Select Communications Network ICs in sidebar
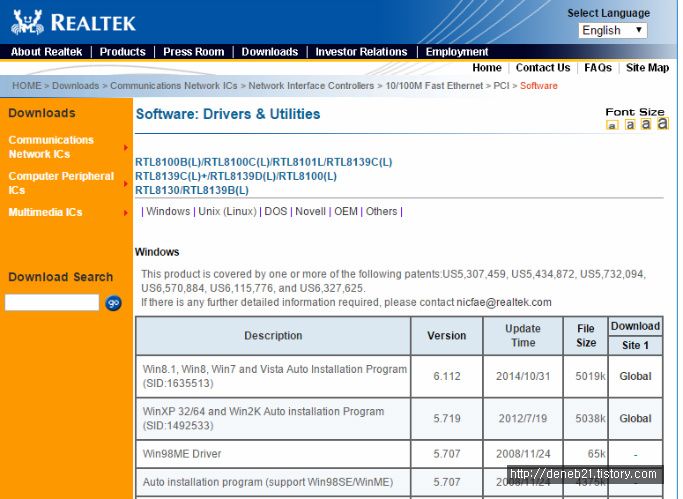 [51, 147]
